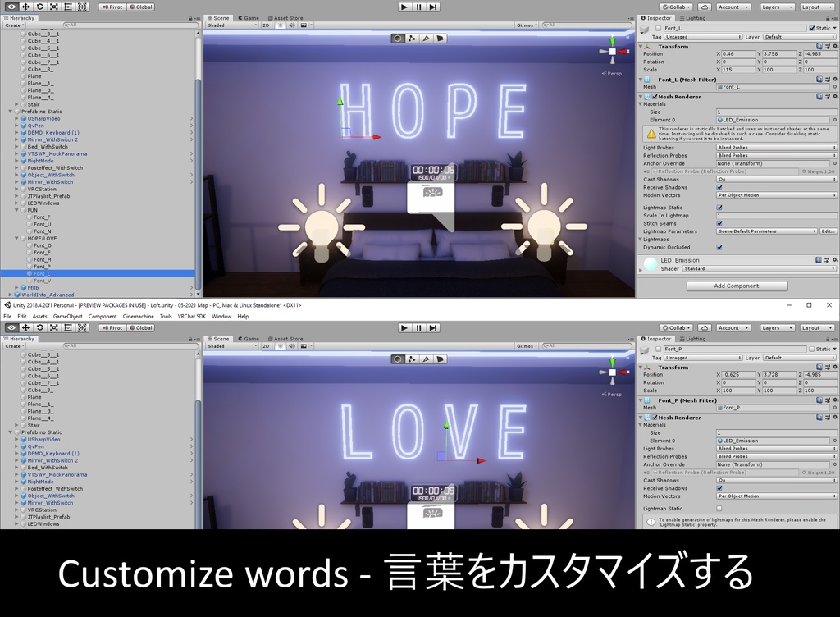Toggle Stitch Seams checkbox
840x617 pixels.
coord(720,223)
